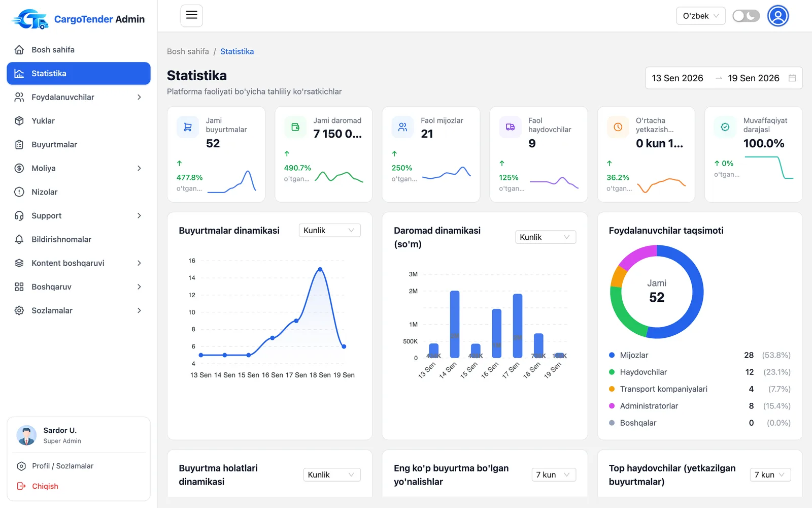Screen dimensions: 812x508
Task: Open the user profile avatar icon
Action: point(778,16)
